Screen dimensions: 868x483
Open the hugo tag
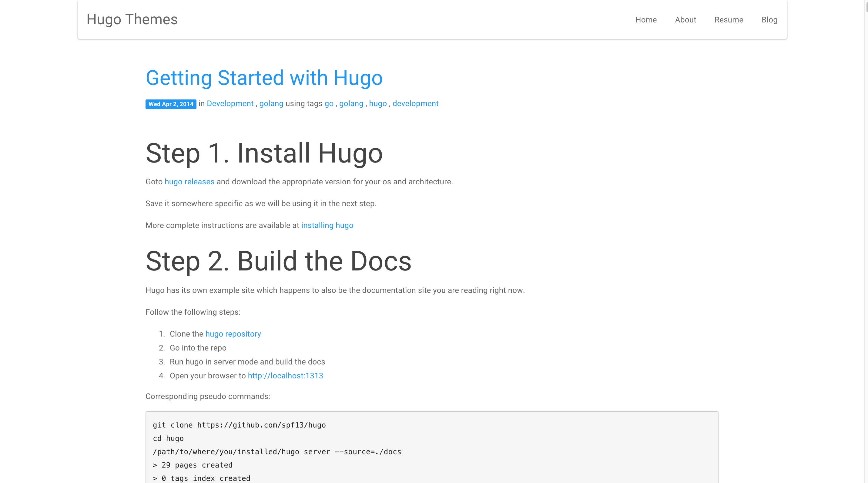click(377, 103)
